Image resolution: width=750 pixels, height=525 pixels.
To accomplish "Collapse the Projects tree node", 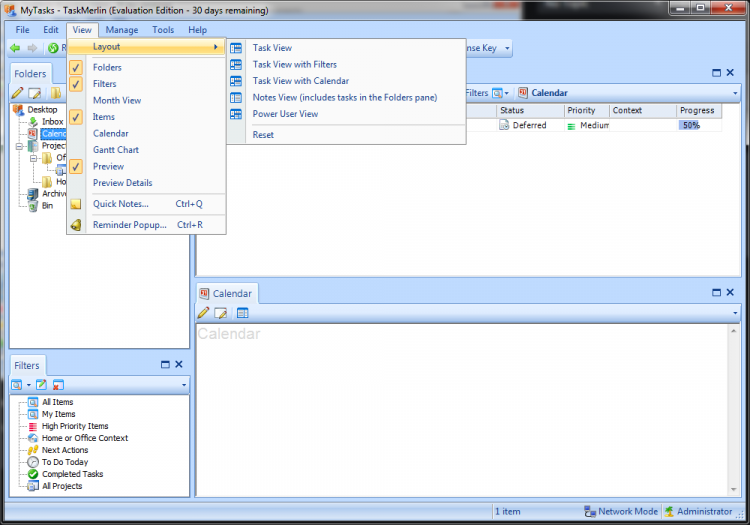I will (x=19, y=146).
